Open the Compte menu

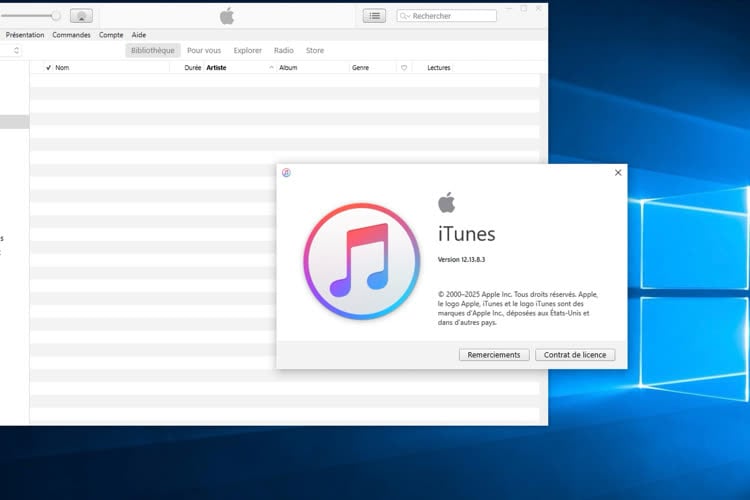[x=111, y=35]
